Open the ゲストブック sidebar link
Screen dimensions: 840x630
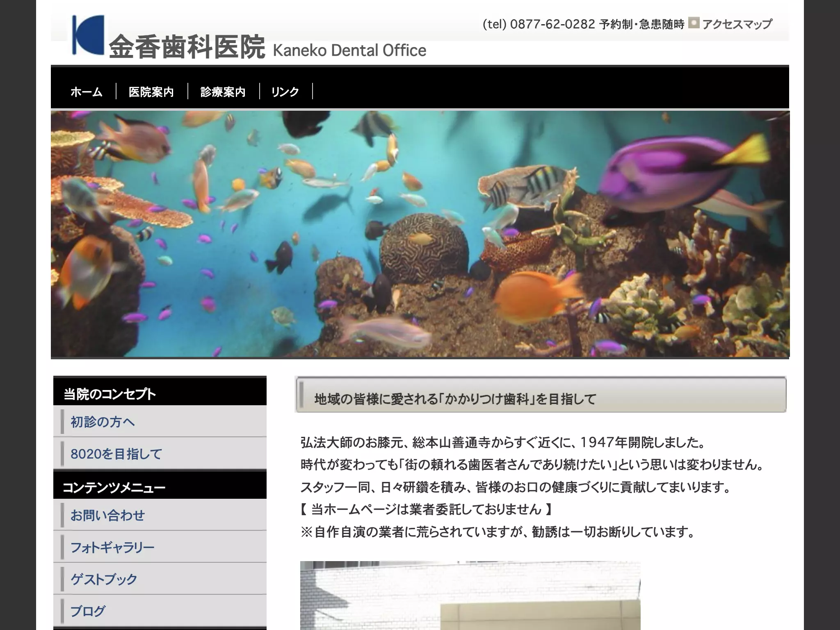click(160, 579)
